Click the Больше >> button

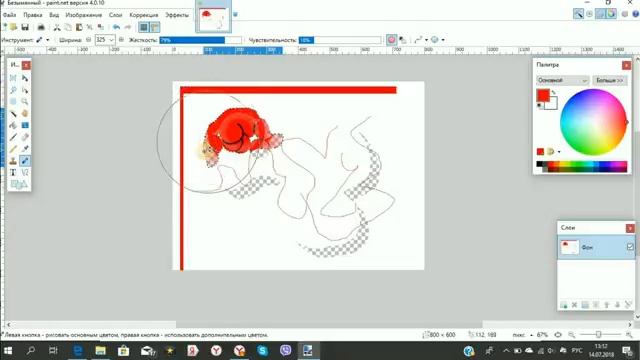(x=610, y=80)
